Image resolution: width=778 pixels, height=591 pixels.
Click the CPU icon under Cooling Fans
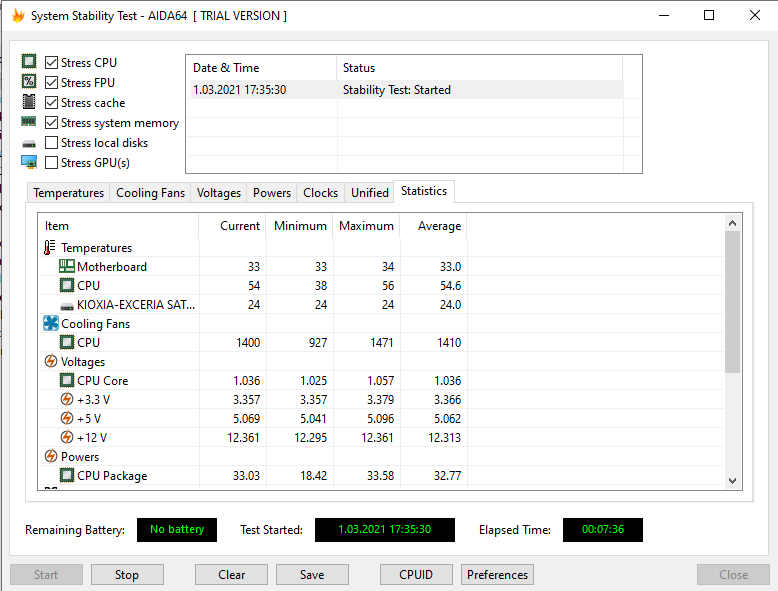point(66,342)
